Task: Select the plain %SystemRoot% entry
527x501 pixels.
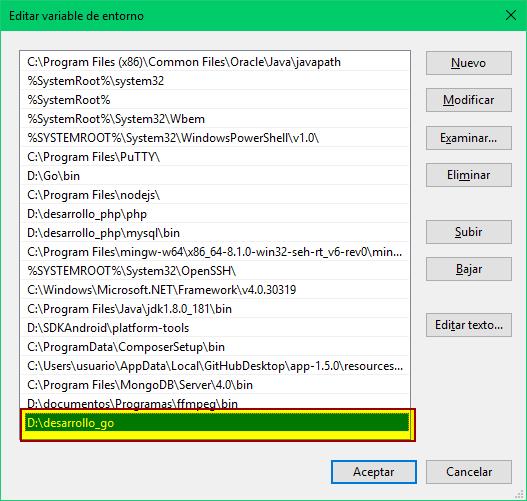Action: click(x=215, y=100)
